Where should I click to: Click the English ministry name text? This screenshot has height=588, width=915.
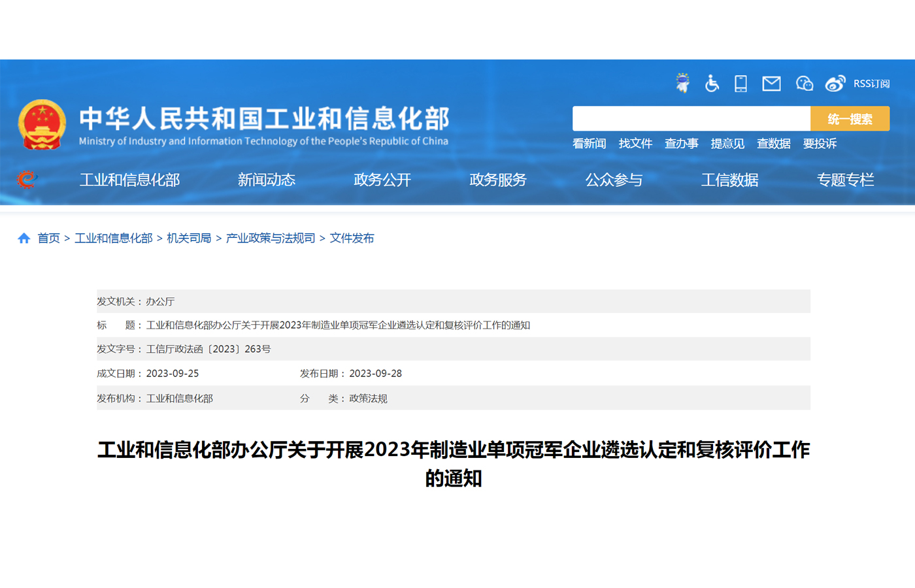click(x=263, y=141)
